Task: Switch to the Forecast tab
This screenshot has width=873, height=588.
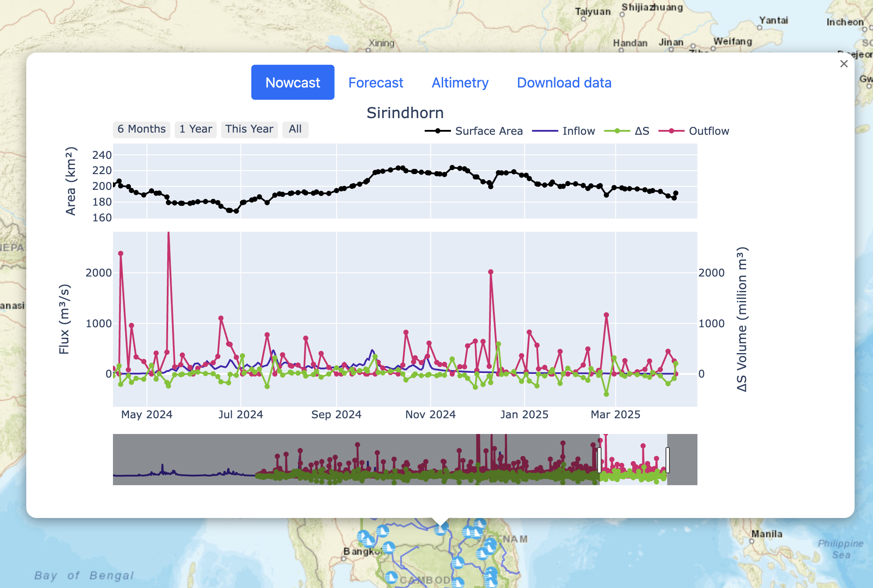Action: (376, 83)
